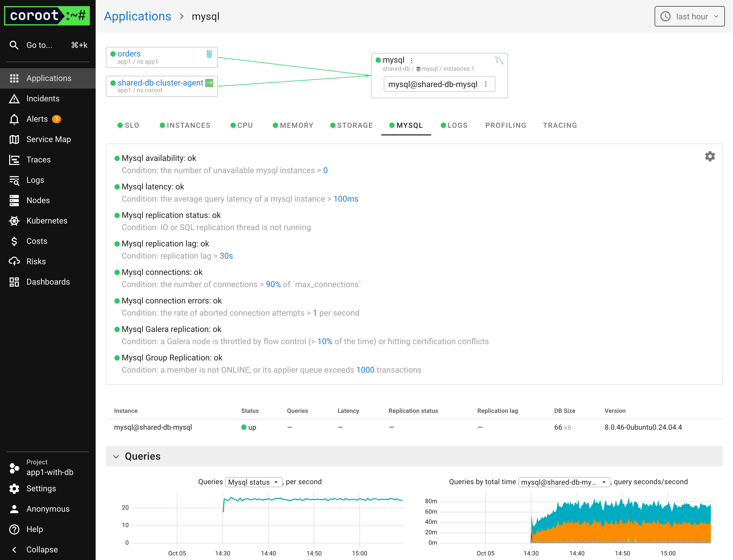Open the orders application link

pyautogui.click(x=129, y=54)
